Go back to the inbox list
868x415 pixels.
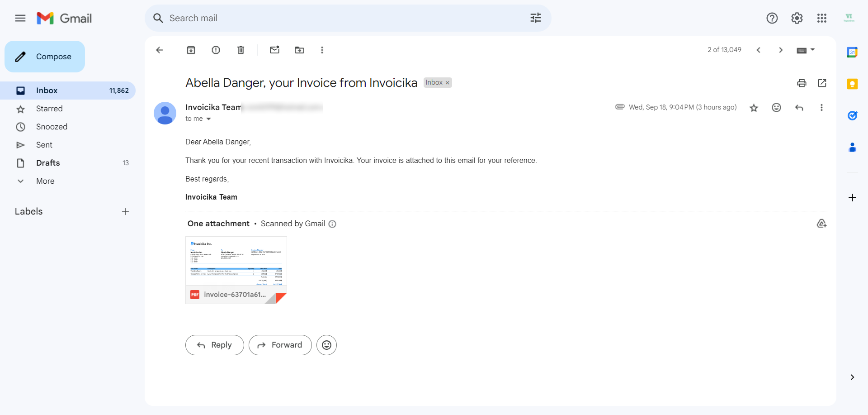tap(159, 50)
